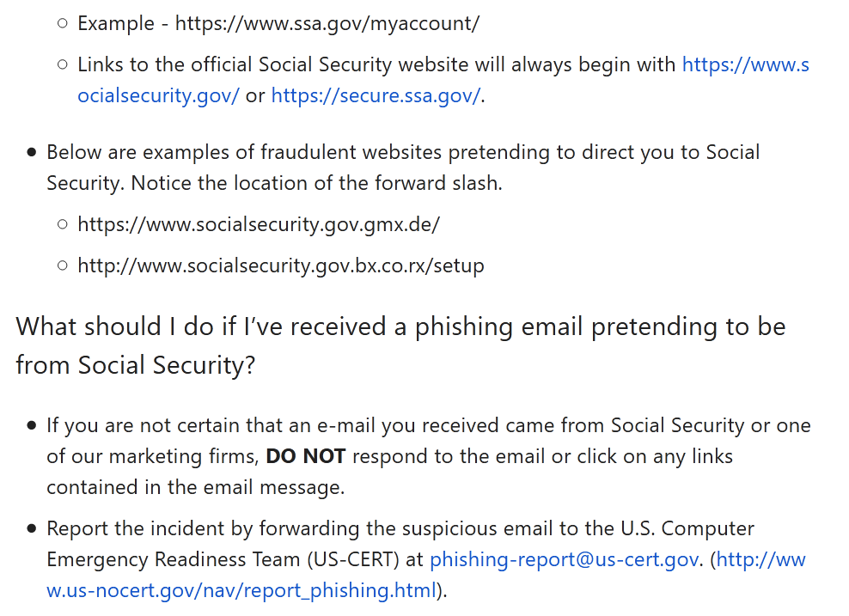Click the bullet before "Report the incident"
The width and height of the screenshot is (849, 616).
click(x=32, y=528)
